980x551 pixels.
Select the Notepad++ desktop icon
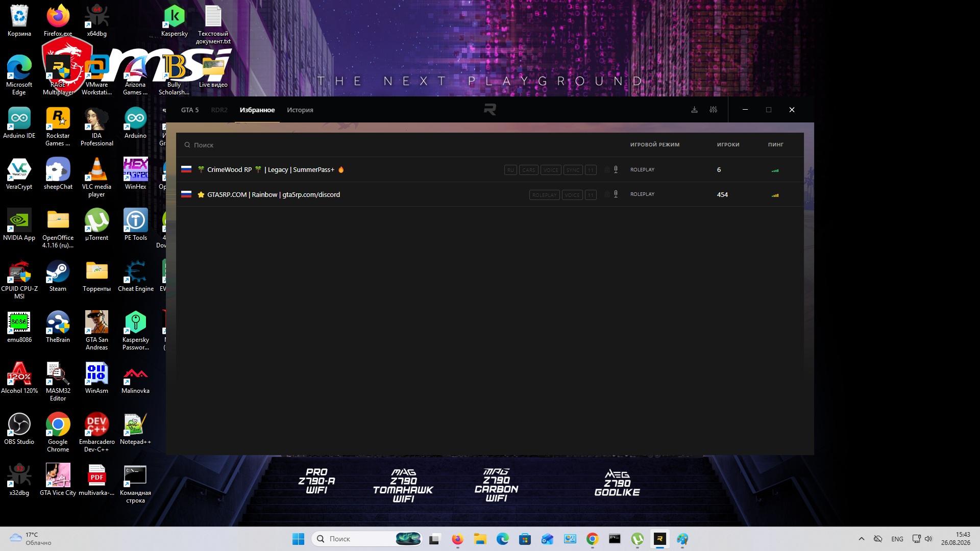136,430
